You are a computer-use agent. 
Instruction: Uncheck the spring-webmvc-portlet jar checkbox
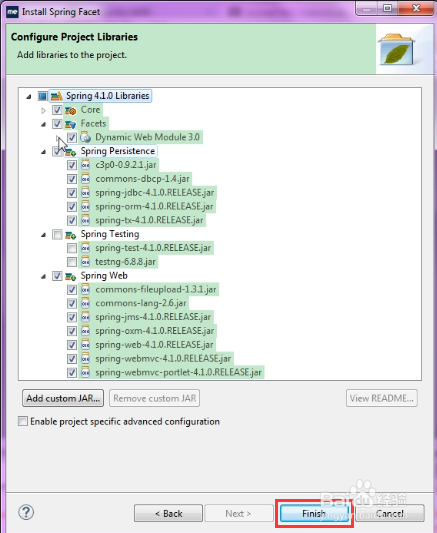pos(72,373)
